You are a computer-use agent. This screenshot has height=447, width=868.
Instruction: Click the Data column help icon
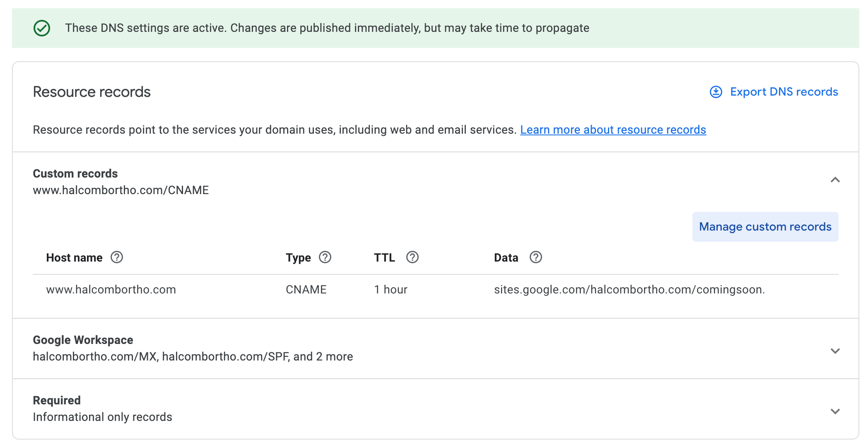536,257
